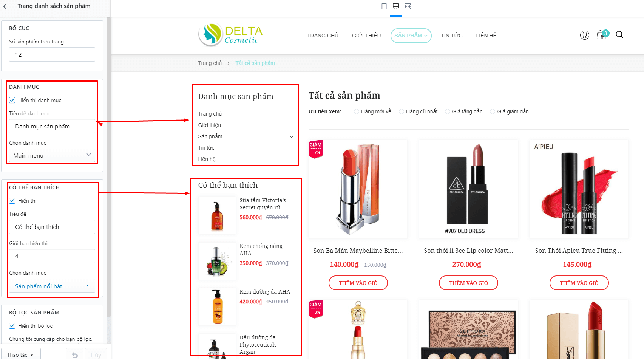Expand 'Sản phẩm' in sidebar category list
Image resolution: width=644 pixels, height=359 pixels.
click(x=292, y=137)
